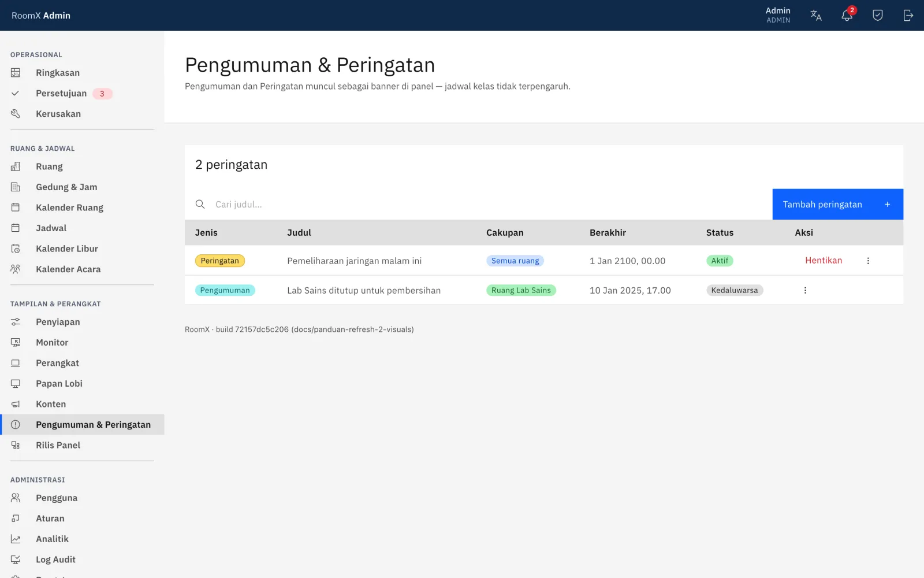The width and height of the screenshot is (924, 578).
Task: Click the yellow Peringatan type badge
Action: (220, 261)
